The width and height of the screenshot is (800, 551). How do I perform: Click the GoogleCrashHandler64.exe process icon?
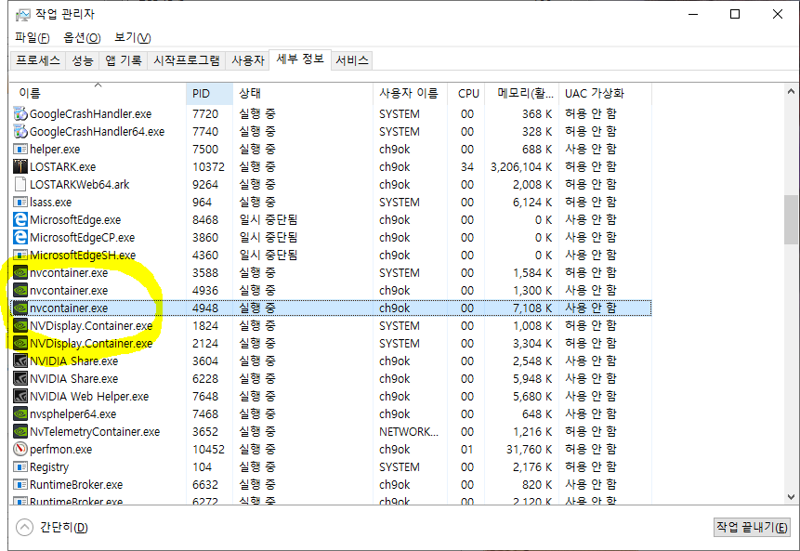pos(20,132)
